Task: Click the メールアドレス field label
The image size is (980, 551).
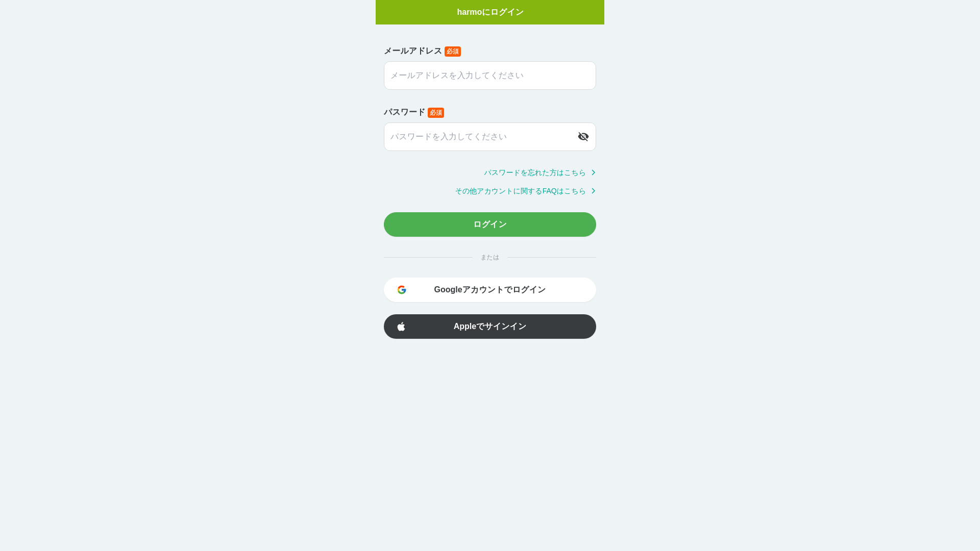Action: point(413,51)
